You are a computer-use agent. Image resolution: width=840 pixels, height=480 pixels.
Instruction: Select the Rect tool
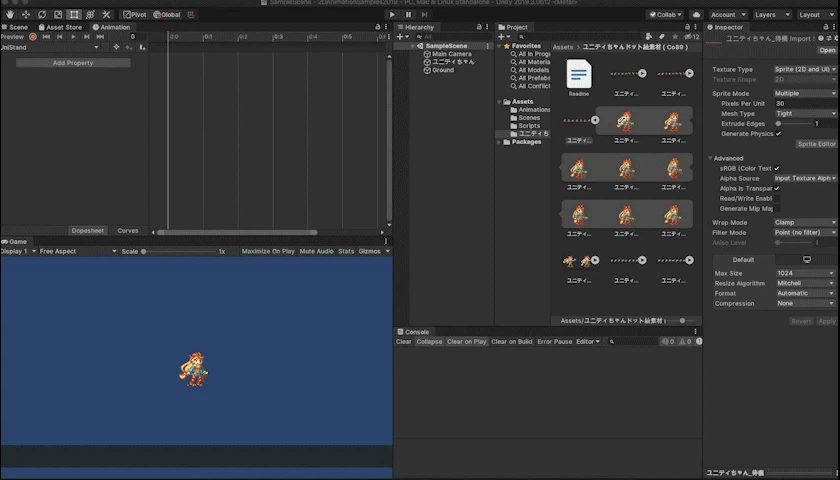tap(74, 14)
